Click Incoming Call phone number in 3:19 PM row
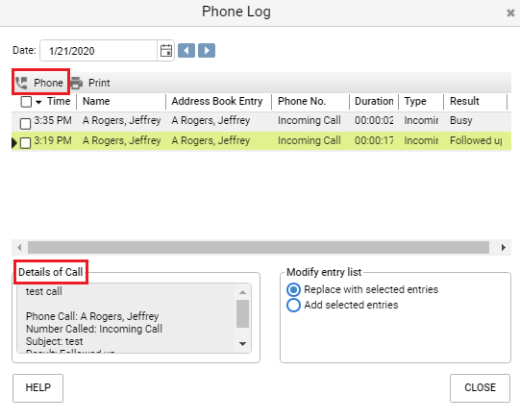Image resolution: width=520 pixels, height=420 pixels. tap(310, 140)
